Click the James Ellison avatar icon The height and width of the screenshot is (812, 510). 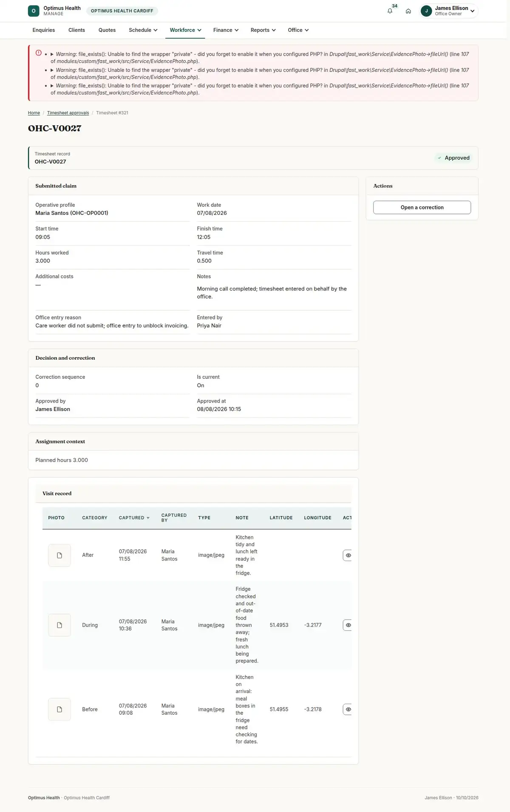point(426,11)
